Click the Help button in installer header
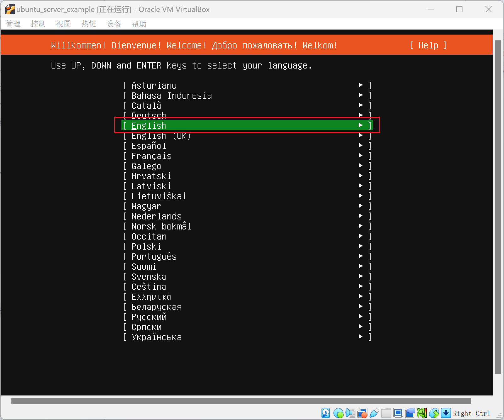The width and height of the screenshot is (504, 420). coord(428,46)
